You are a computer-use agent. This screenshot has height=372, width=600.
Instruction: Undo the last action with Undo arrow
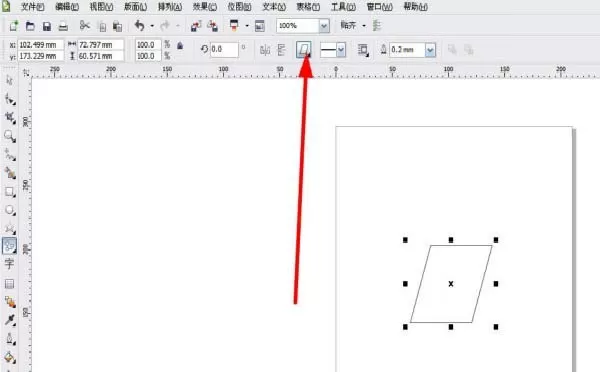pos(139,26)
